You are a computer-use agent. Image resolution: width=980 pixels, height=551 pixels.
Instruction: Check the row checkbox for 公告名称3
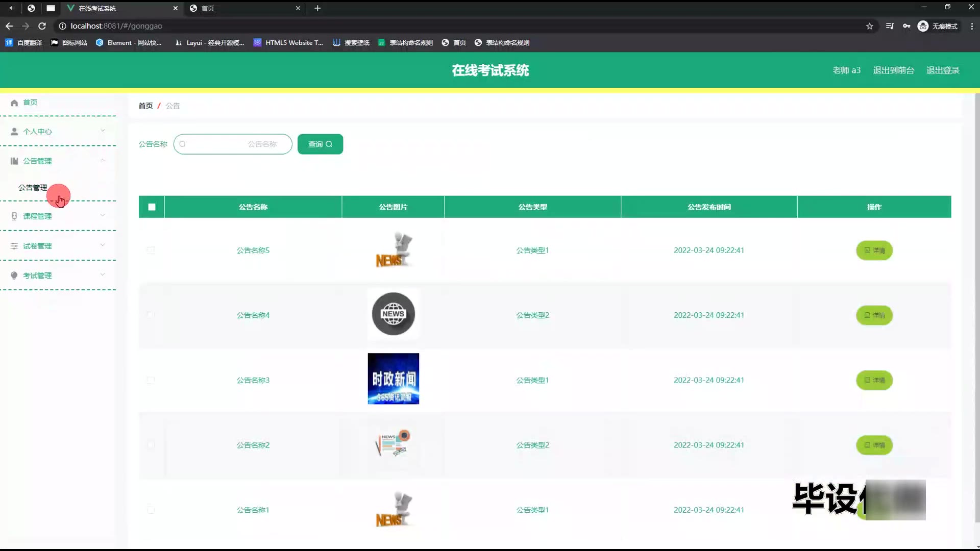pos(151,380)
